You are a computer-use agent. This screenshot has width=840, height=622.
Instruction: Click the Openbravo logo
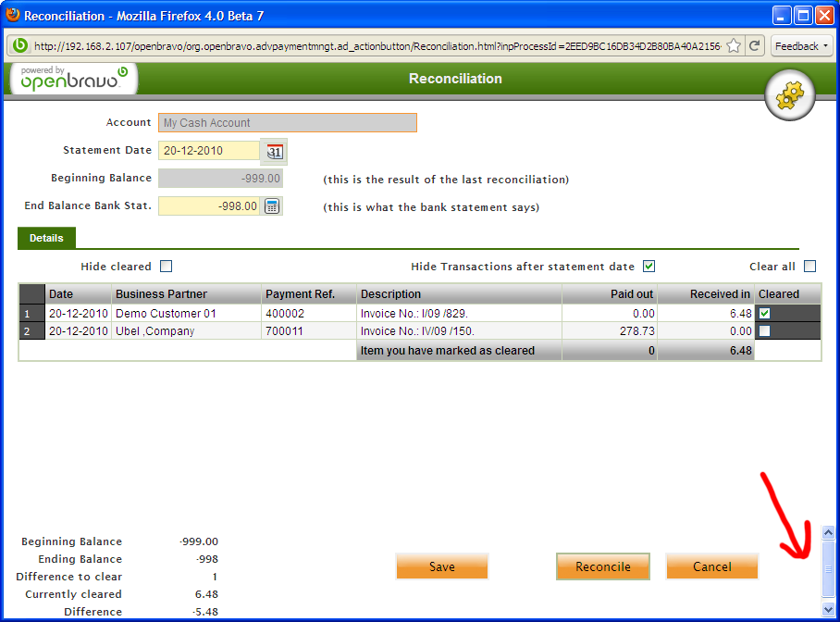tap(72, 80)
